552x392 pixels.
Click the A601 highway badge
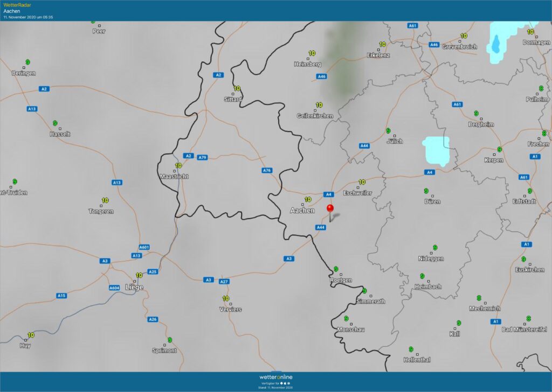pyautogui.click(x=144, y=247)
